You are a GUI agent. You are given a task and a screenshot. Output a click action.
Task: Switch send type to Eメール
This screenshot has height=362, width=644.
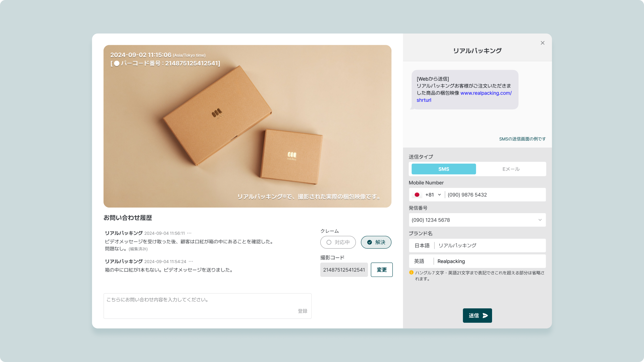[511, 169]
